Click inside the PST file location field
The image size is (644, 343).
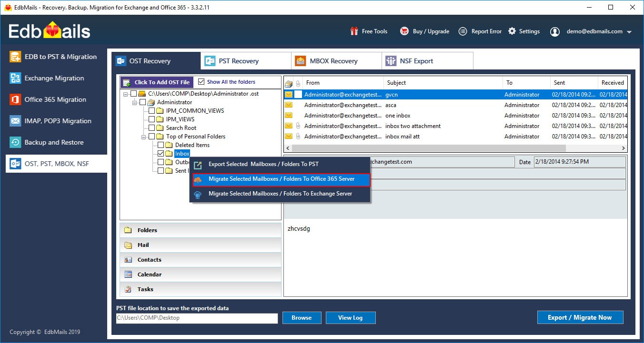click(x=197, y=318)
